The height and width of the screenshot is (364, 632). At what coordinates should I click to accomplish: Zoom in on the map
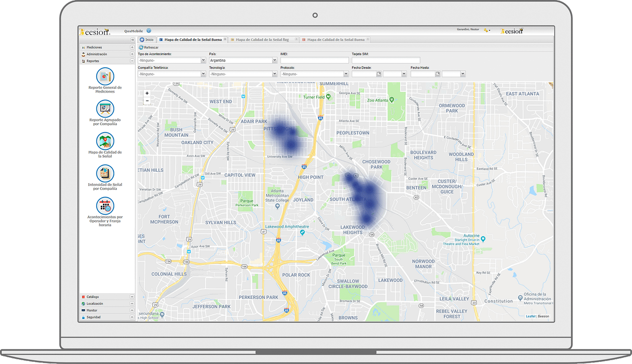(x=147, y=94)
